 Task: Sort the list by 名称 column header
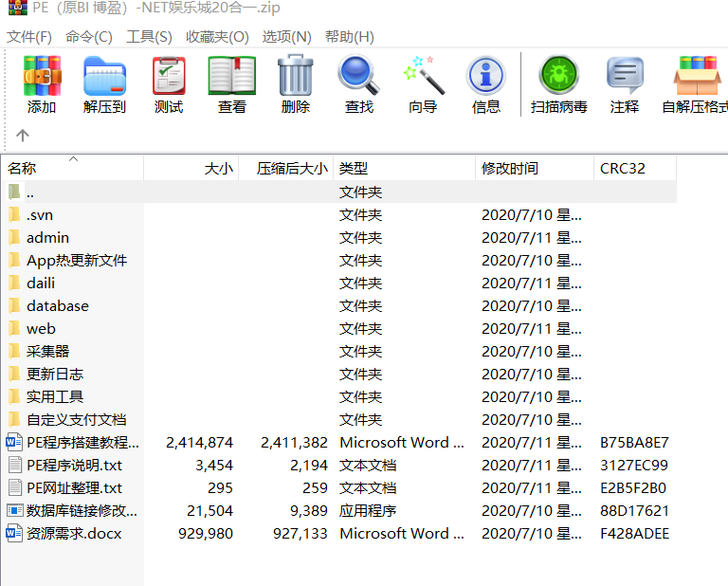[23, 169]
